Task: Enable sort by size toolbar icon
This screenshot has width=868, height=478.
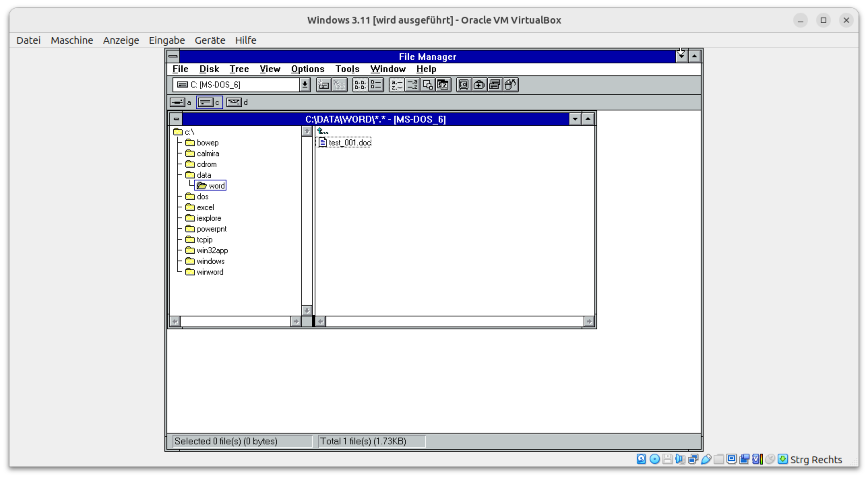Action: 428,85
